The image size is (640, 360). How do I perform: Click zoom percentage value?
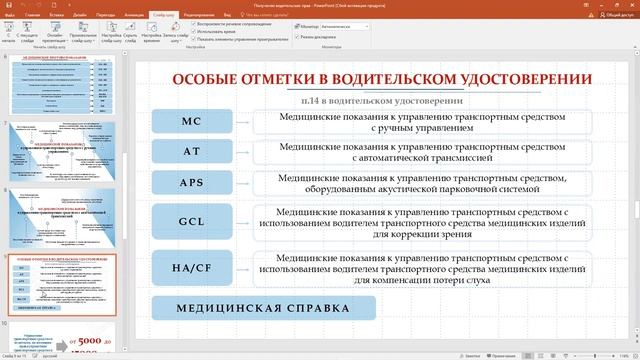click(624, 356)
